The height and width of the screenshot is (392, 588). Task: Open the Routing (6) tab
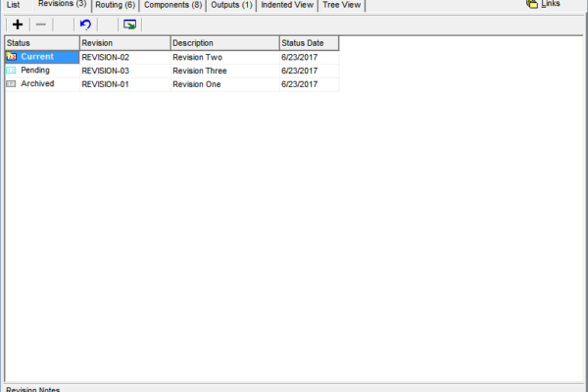[115, 5]
